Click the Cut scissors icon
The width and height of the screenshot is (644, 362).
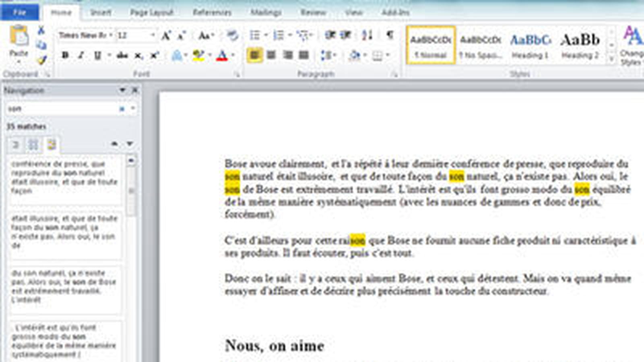pos(41,31)
